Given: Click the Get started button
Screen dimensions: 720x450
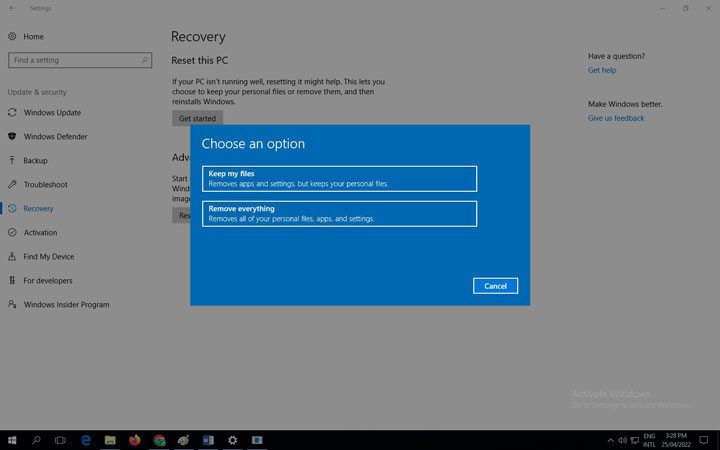Looking at the screenshot, I should (197, 118).
